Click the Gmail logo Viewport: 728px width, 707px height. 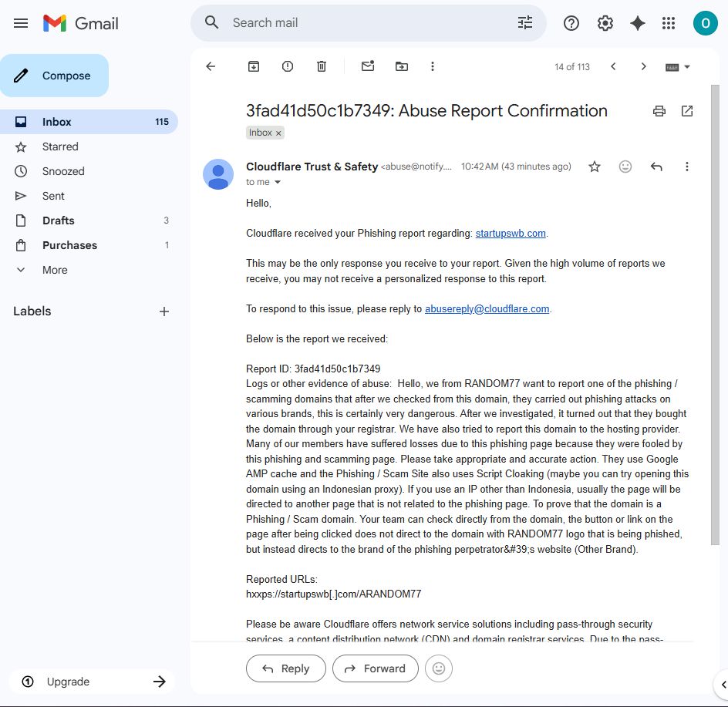81,23
